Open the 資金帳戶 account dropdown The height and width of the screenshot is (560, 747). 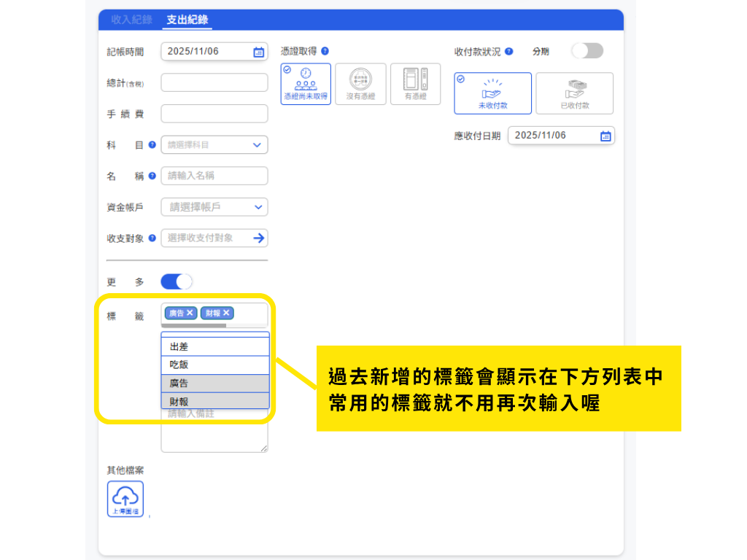[x=214, y=207]
